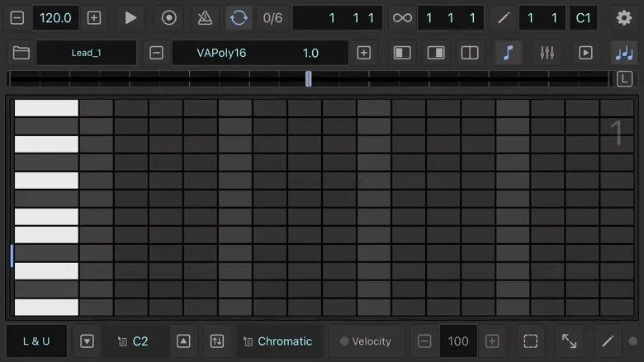Open the mixer faders view
The image size is (644, 362).
547,53
